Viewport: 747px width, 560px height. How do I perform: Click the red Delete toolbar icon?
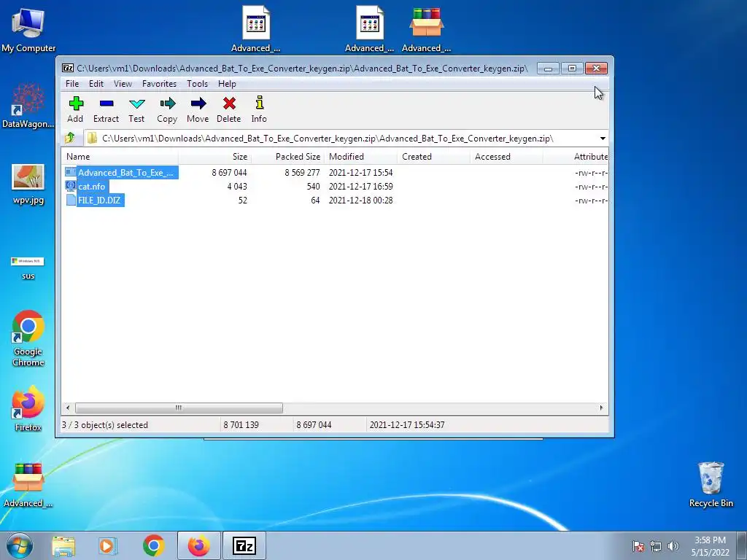(x=228, y=110)
